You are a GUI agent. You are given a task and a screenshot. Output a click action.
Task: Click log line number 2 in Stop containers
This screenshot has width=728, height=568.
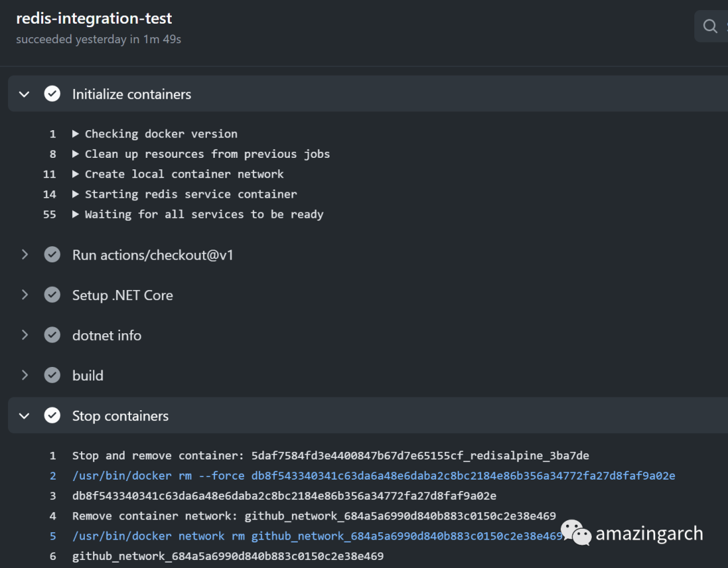coord(53,476)
